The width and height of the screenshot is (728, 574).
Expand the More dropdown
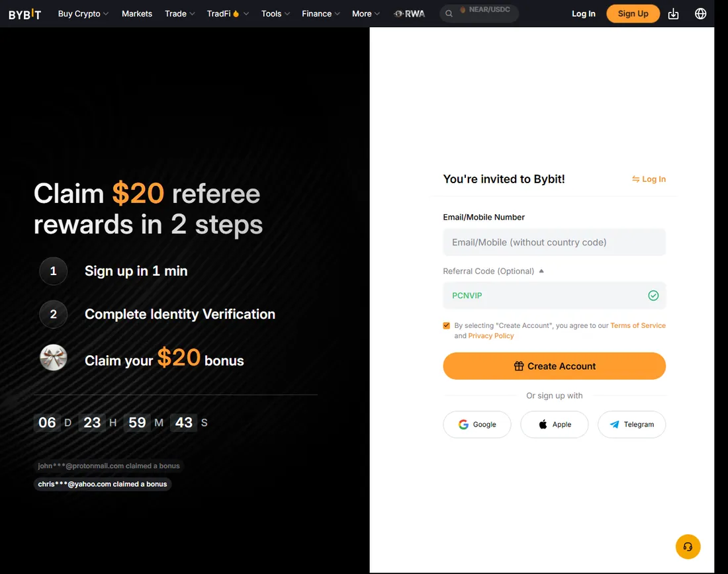tap(366, 14)
